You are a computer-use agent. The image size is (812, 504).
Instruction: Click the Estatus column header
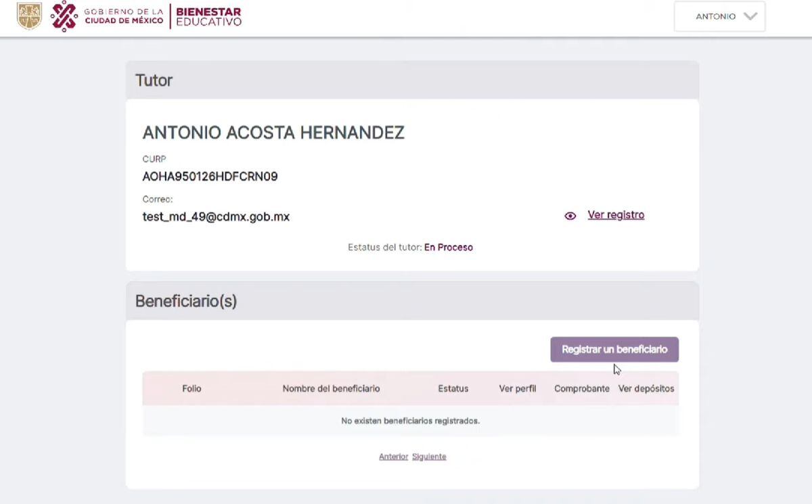pos(453,388)
